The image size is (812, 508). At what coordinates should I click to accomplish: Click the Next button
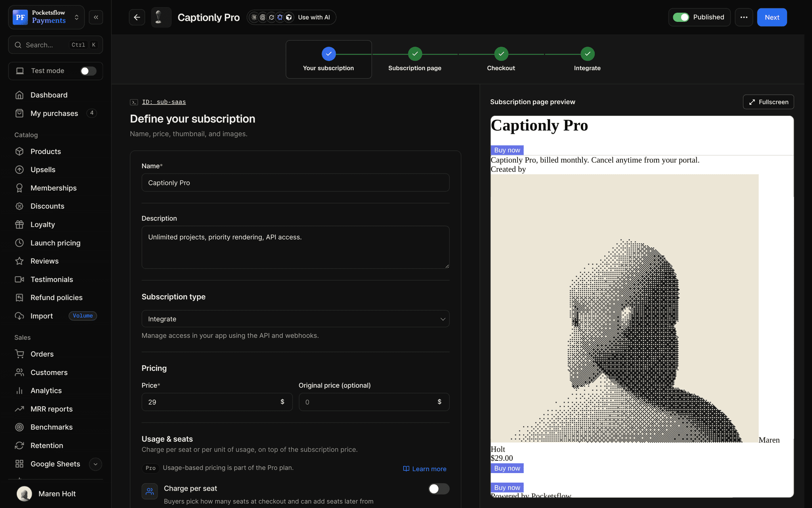pyautogui.click(x=772, y=17)
